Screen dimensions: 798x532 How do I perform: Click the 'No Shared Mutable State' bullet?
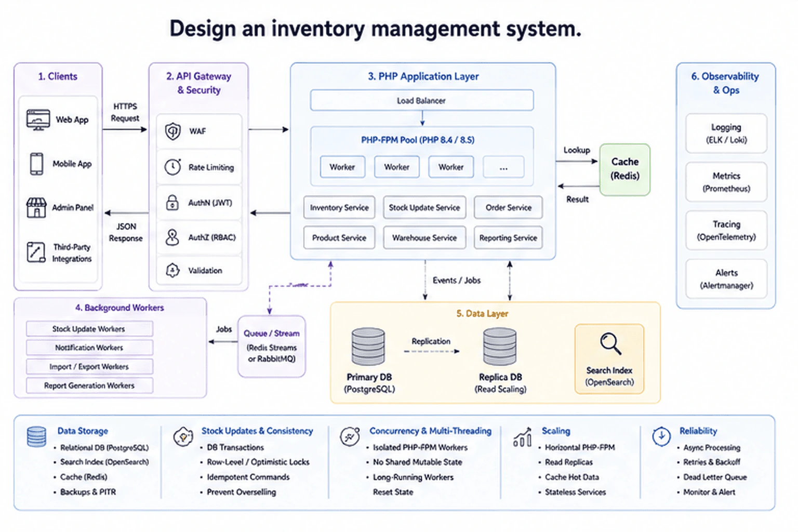click(418, 462)
